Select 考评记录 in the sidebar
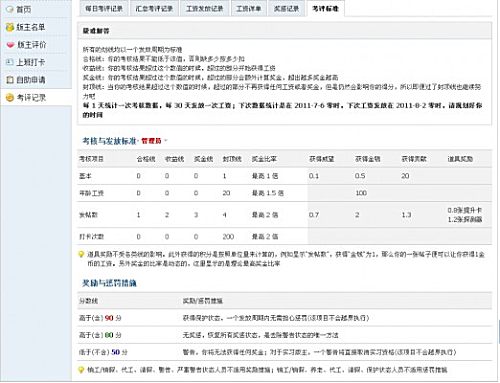This screenshot has height=383, width=500. click(x=31, y=98)
